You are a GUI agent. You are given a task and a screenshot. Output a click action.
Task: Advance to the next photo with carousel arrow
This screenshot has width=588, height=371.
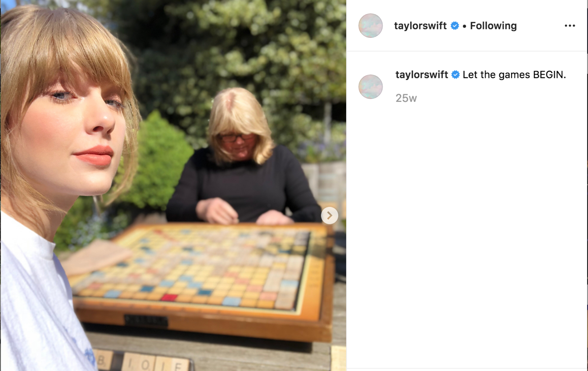click(329, 216)
